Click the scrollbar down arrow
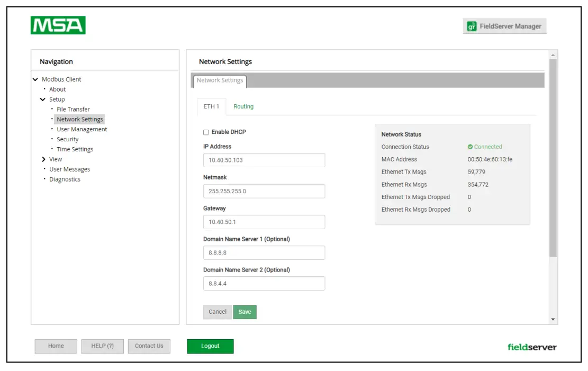The width and height of the screenshot is (588, 371). 553,320
